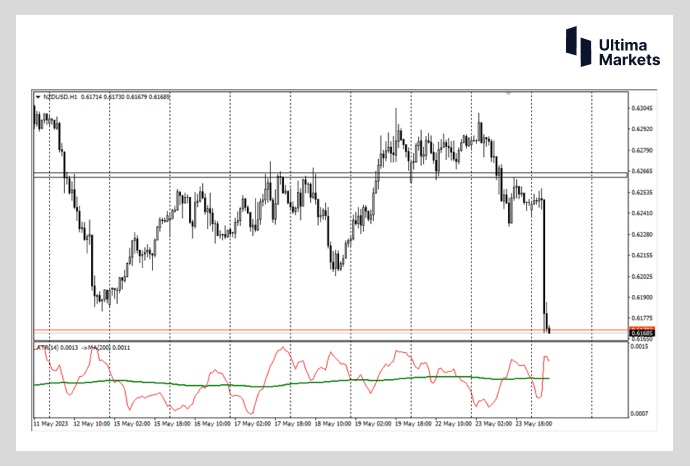Click the ATR(14) 0.0013 indicator label

click(x=57, y=348)
